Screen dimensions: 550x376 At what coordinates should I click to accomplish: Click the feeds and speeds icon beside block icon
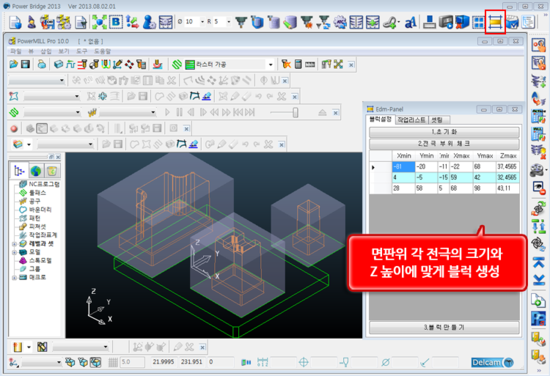pos(71,64)
